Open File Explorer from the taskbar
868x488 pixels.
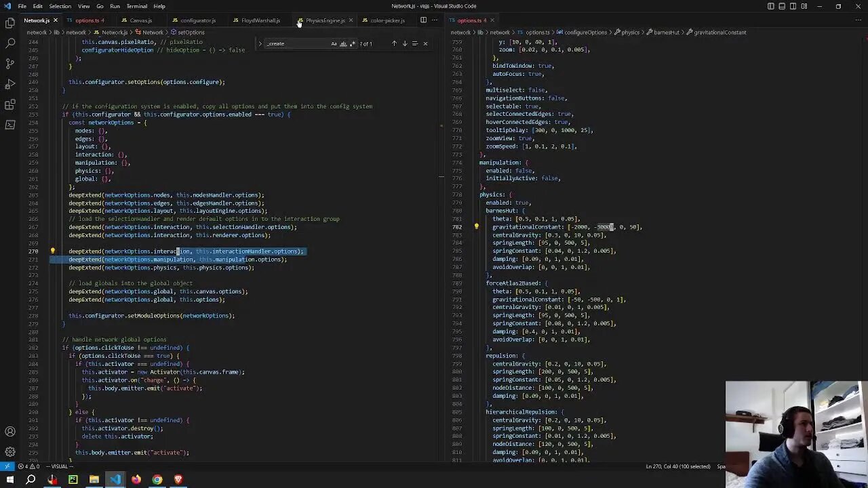coord(94,480)
